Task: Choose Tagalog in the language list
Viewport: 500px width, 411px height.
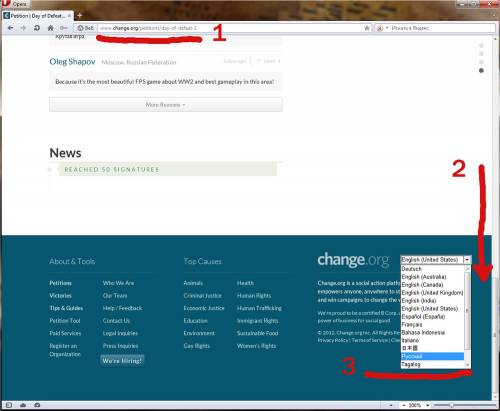Action: 433,364
